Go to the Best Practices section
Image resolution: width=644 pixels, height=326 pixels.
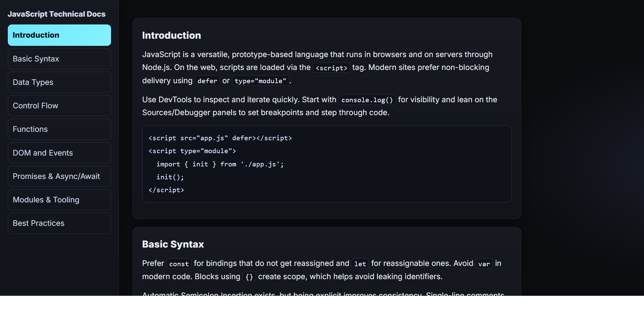click(x=59, y=223)
